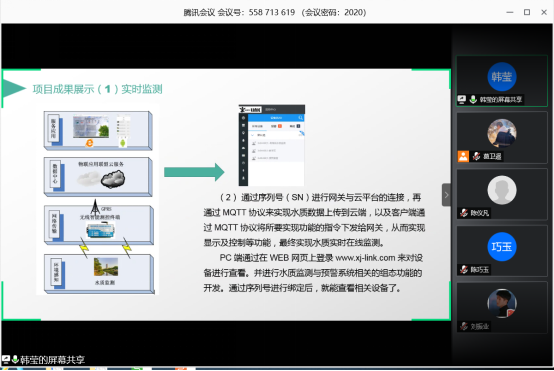The width and height of the screenshot is (554, 371).
Task: Close the Tencent Meeting window
Action: [544, 12]
